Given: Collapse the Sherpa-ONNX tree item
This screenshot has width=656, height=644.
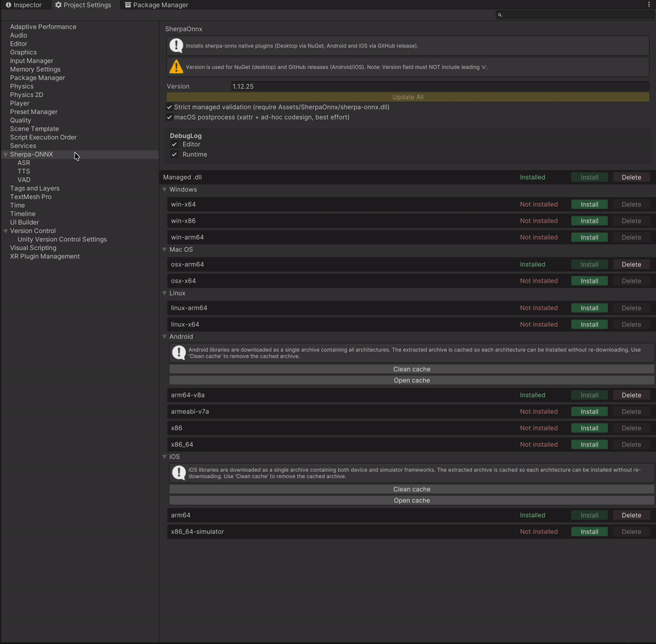Looking at the screenshot, I should [5, 154].
